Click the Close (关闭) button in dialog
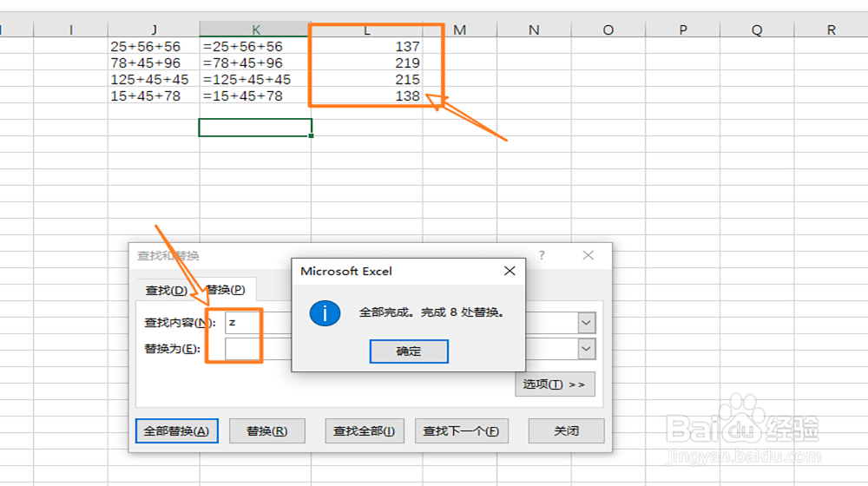 [566, 430]
